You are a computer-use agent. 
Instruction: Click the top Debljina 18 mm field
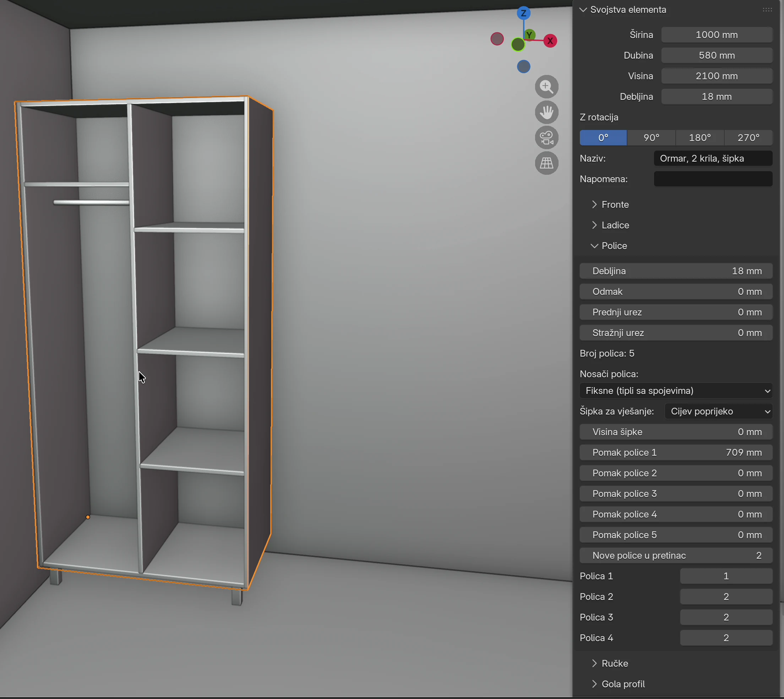click(x=717, y=96)
